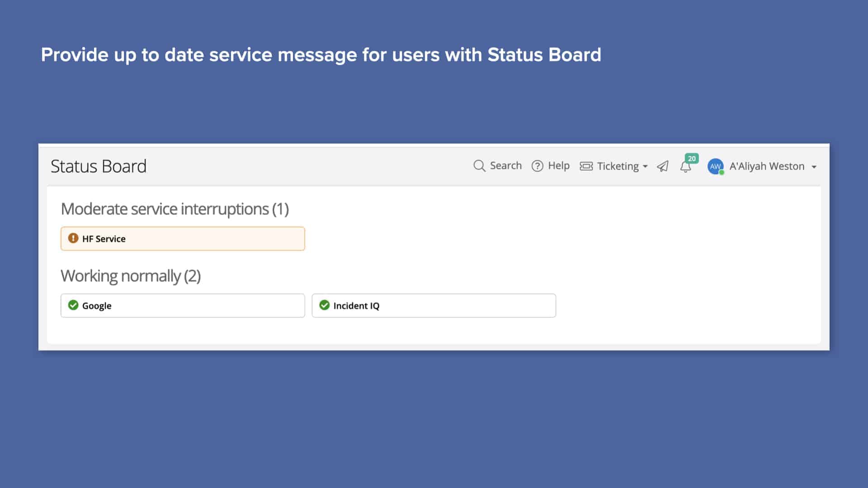Click the paper plane announcement icon
This screenshot has width=868, height=488.
click(x=662, y=166)
